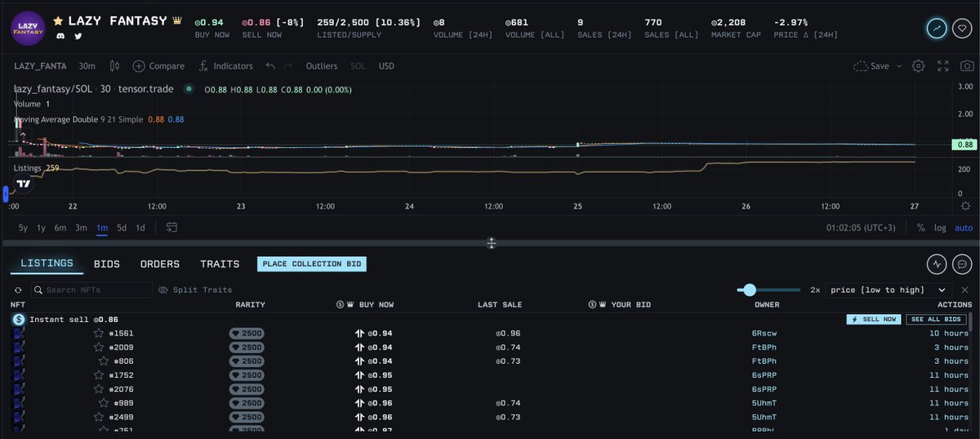Select the 1m time range
The image size is (980, 439).
[102, 228]
